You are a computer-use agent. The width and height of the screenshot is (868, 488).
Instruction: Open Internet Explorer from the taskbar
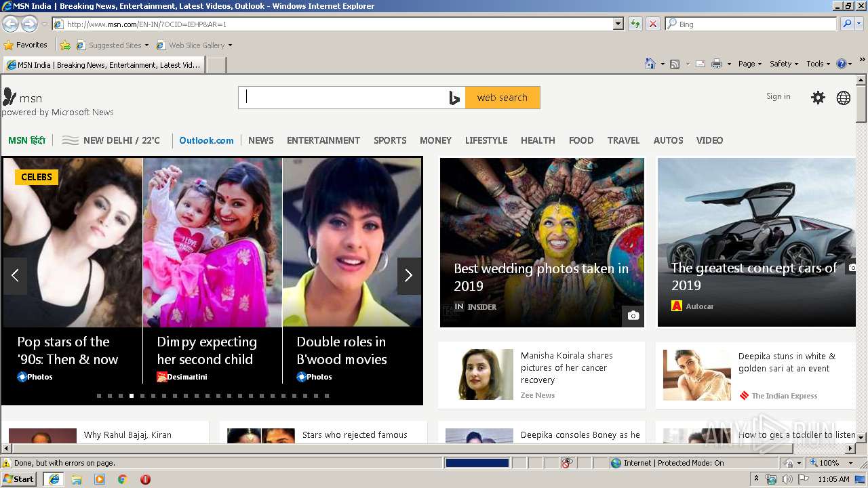click(54, 479)
